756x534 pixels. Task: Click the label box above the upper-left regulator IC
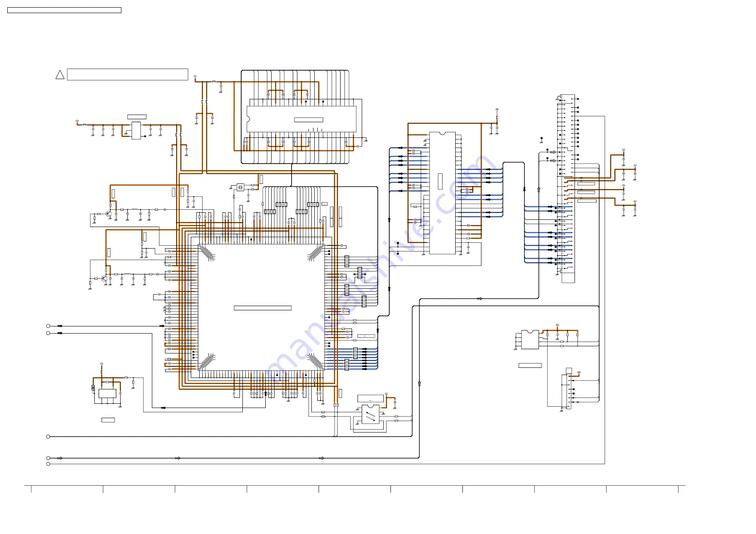point(137,117)
